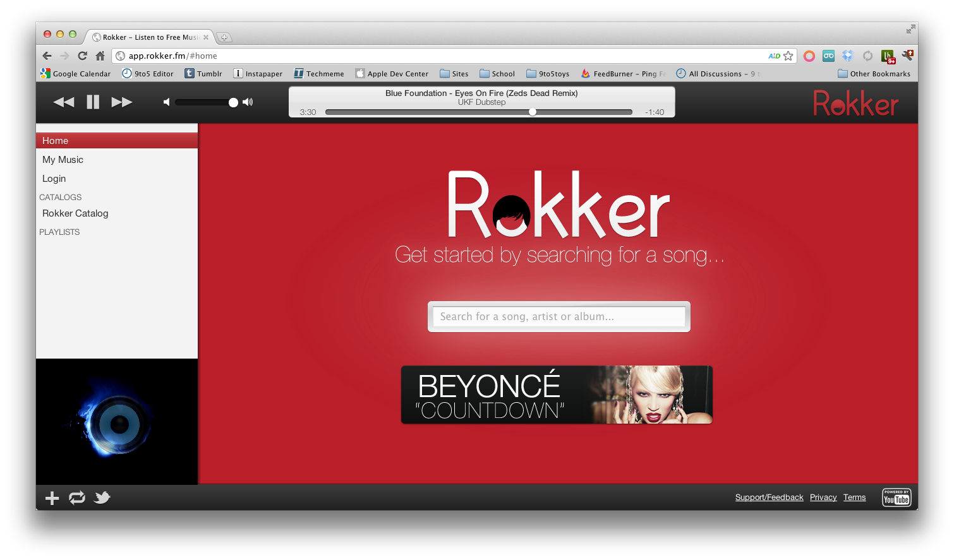954x560 pixels.
Task: Open the Sites bookmarks folder
Action: coord(454,74)
